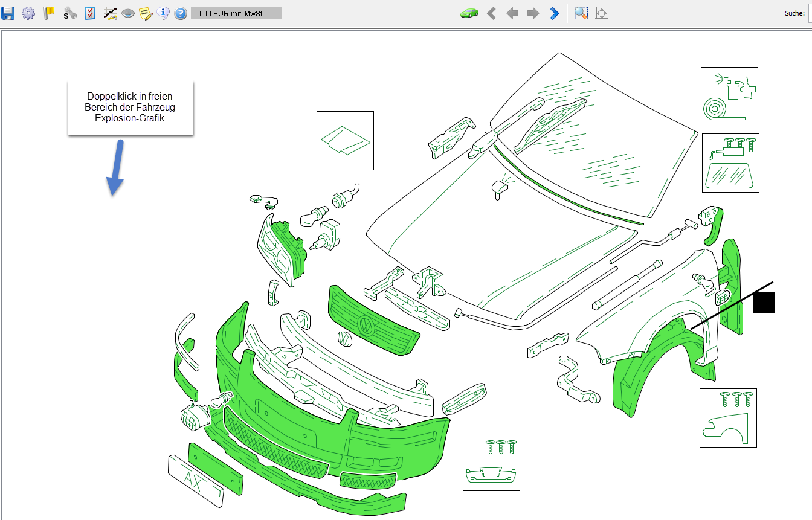Open the paint spray gun thumbnail
Screen dimensions: 812x520
pyautogui.click(x=729, y=97)
